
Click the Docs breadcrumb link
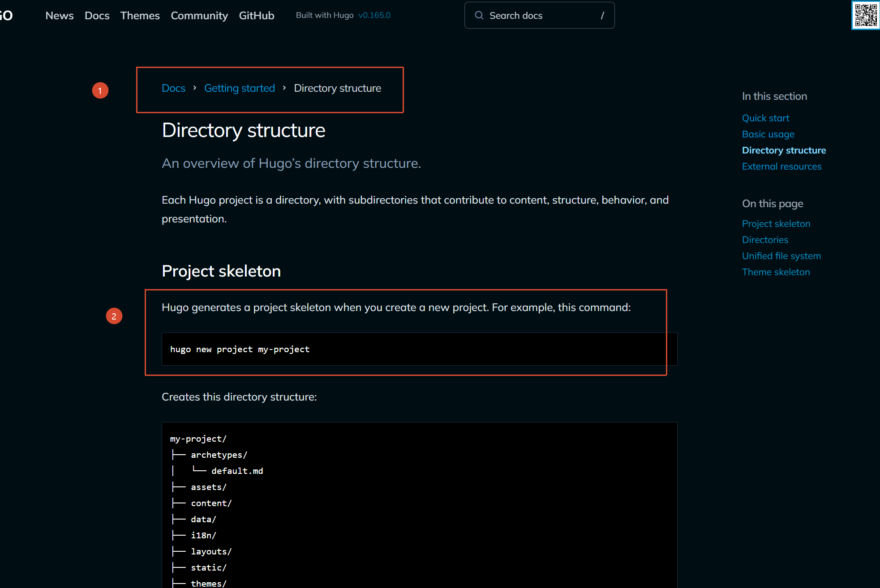point(173,88)
